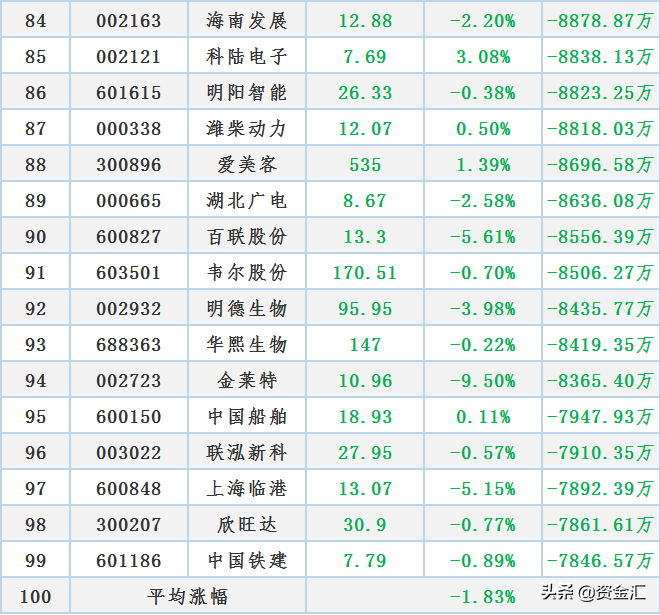Click the price 26.33
The image size is (660, 615).
(x=365, y=93)
